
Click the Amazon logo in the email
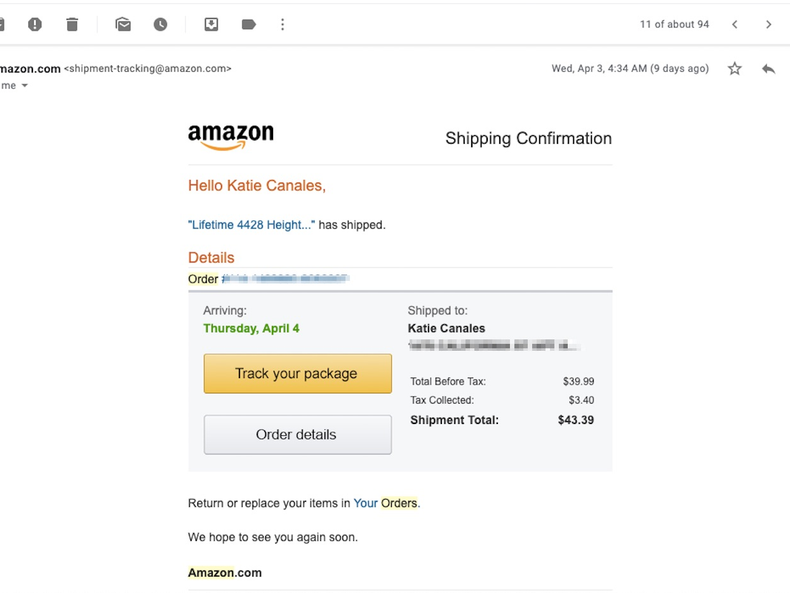230,137
